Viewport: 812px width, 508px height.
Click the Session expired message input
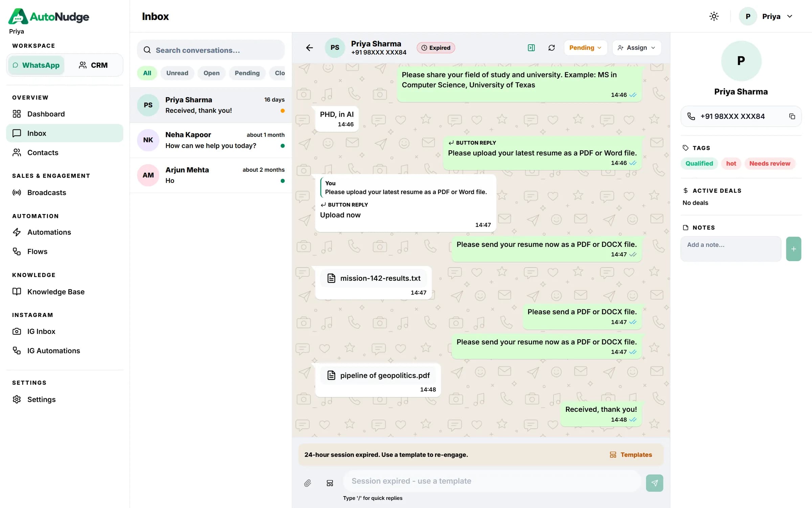(x=492, y=481)
